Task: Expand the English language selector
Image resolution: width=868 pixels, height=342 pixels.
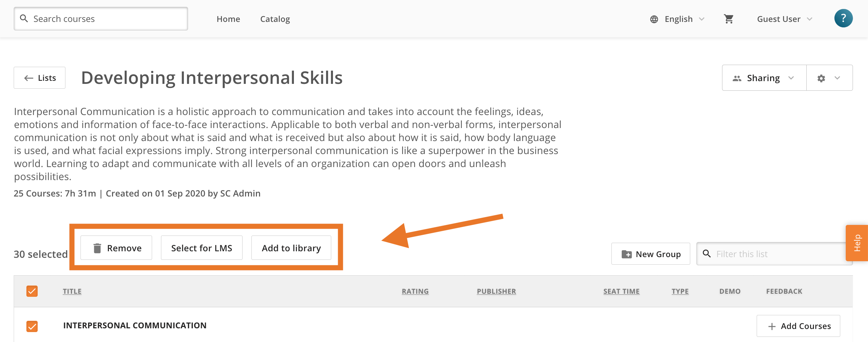Action: [677, 19]
